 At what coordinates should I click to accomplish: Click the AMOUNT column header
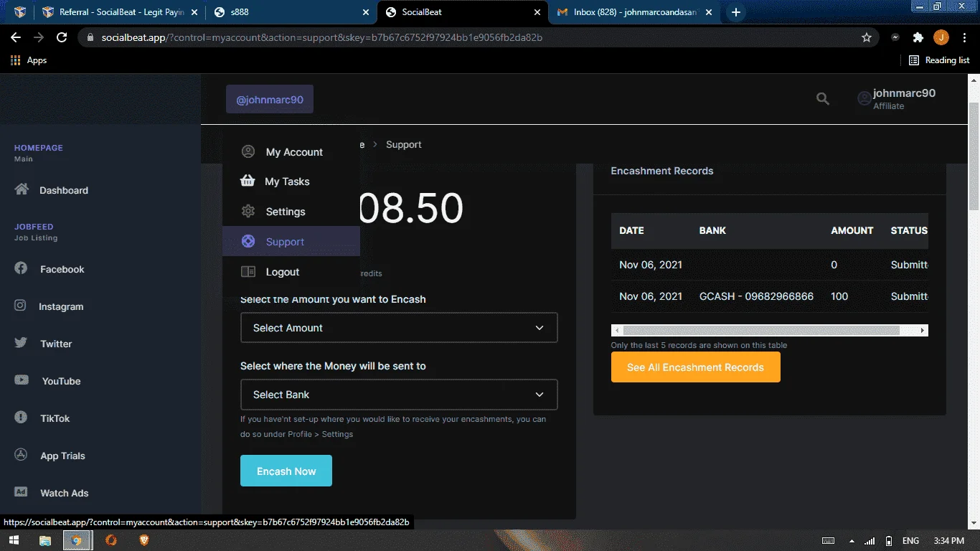pyautogui.click(x=852, y=230)
